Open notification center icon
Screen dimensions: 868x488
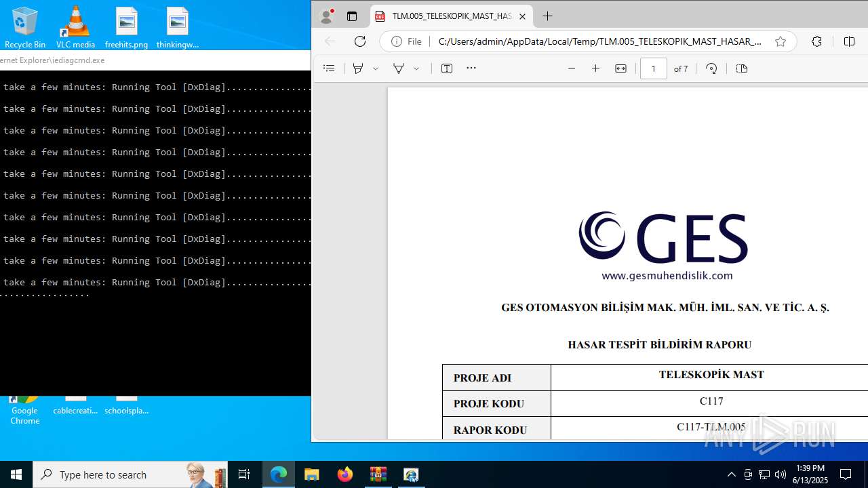pos(846,474)
